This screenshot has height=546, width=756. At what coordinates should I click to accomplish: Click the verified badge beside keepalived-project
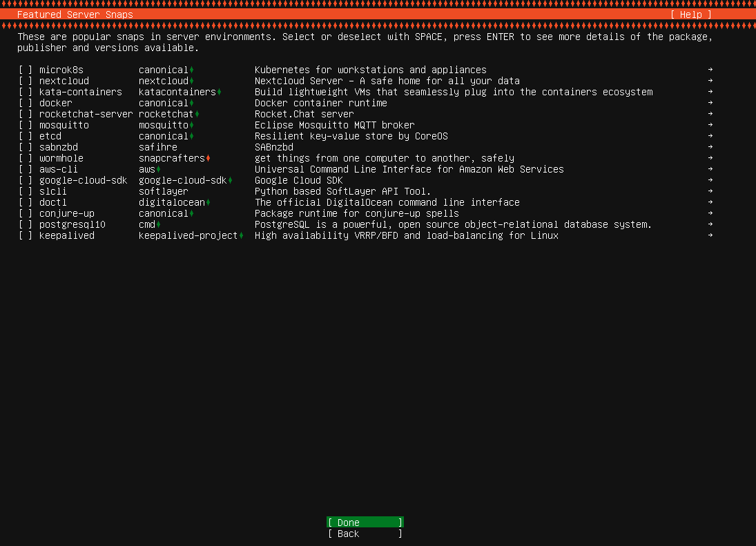(242, 235)
